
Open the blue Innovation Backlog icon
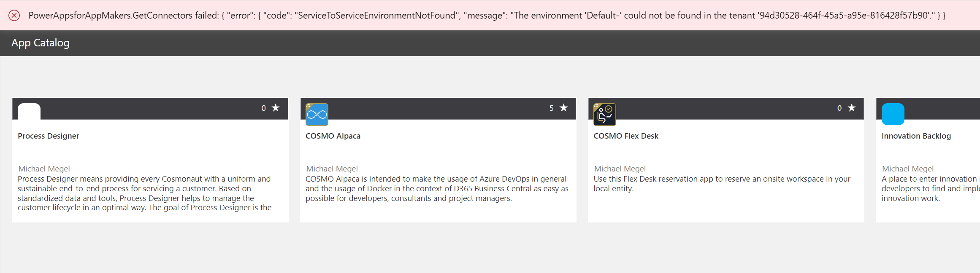tap(893, 114)
